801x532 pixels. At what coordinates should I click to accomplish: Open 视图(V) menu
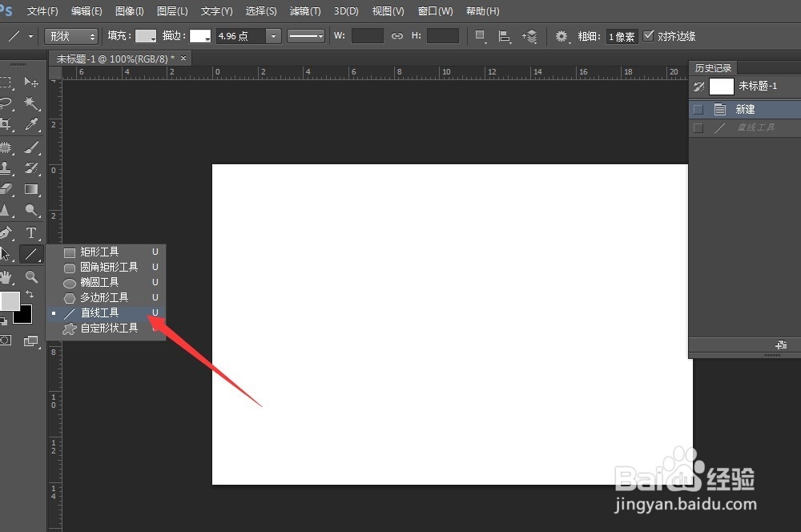[x=388, y=10]
